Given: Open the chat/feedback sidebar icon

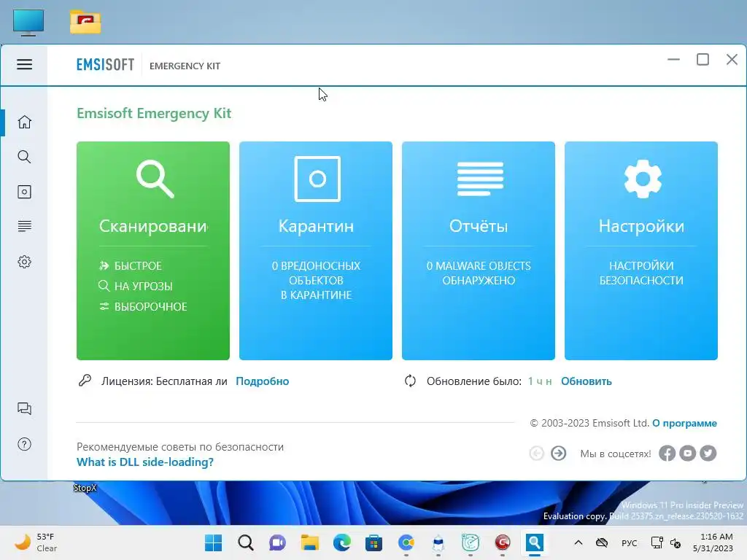Looking at the screenshot, I should pyautogui.click(x=24, y=408).
